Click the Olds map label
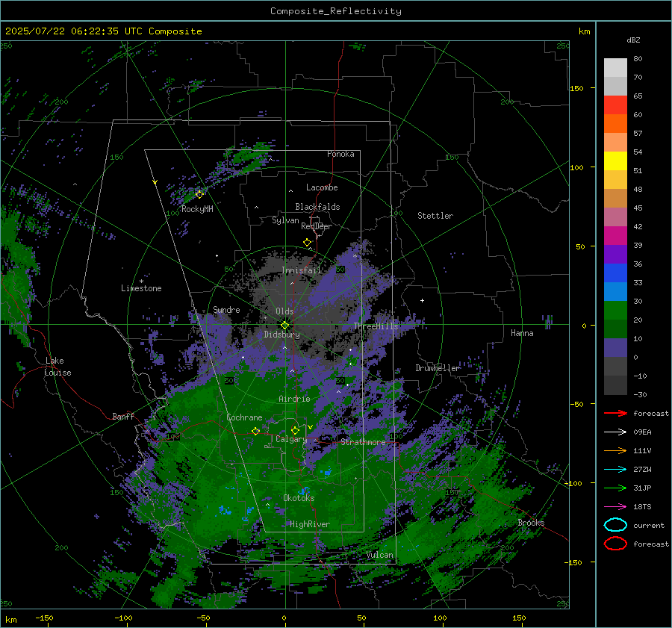Viewport: 672px width, 628px height. 284,311
